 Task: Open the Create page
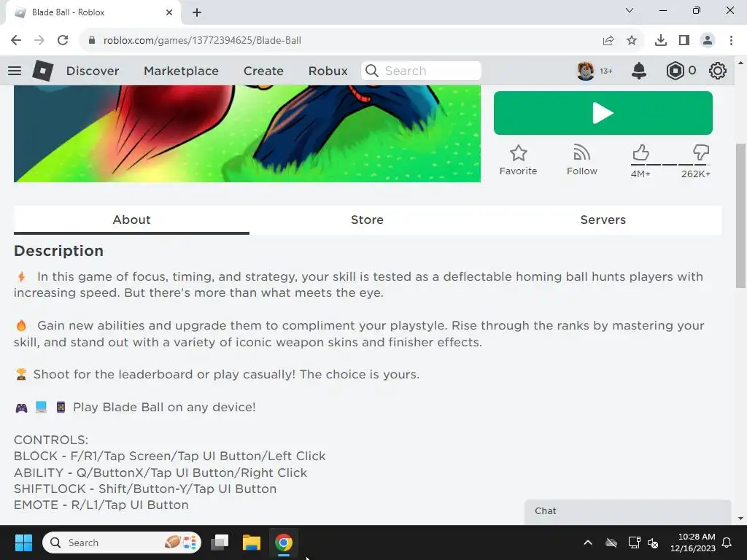coord(263,71)
